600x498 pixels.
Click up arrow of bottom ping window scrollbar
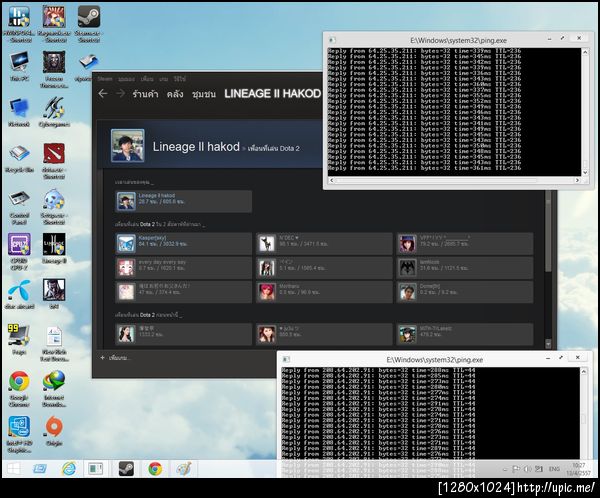click(x=584, y=371)
